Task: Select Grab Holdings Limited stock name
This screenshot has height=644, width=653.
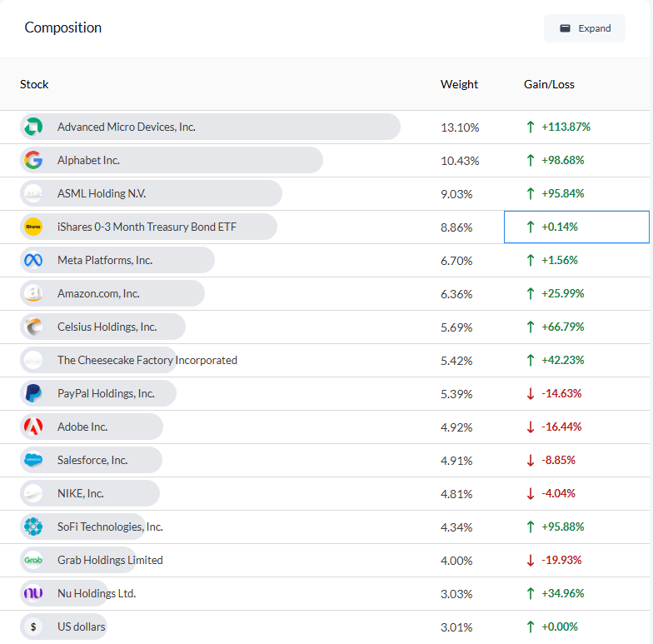Action: (110, 560)
